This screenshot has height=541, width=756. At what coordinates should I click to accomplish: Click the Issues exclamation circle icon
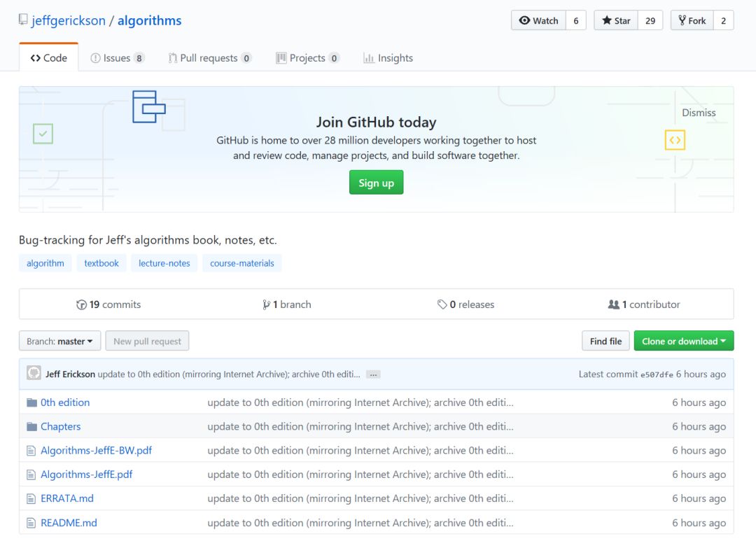pyautogui.click(x=95, y=58)
